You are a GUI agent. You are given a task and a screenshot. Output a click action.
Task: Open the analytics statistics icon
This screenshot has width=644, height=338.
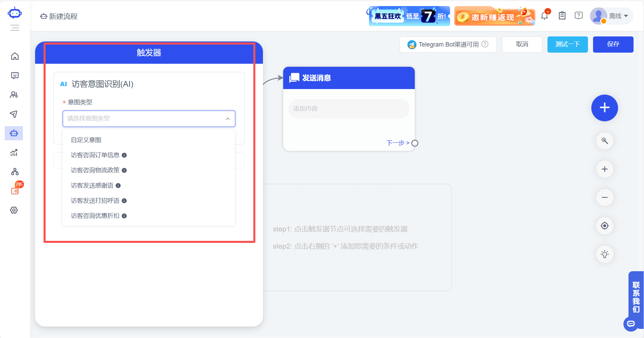tap(14, 152)
